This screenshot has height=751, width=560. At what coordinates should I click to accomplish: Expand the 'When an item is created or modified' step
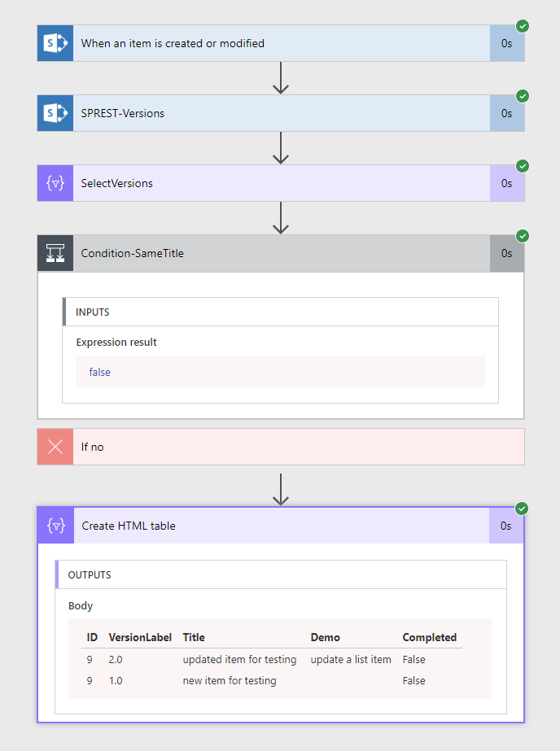click(x=173, y=43)
